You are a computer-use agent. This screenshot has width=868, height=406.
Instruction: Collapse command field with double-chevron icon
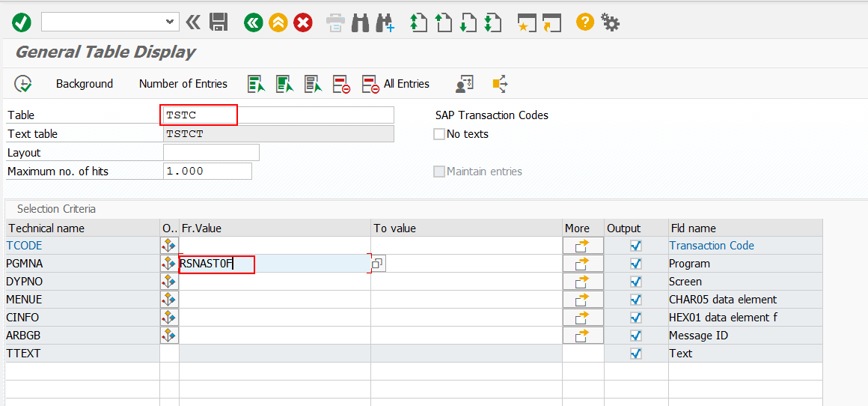pos(192,22)
